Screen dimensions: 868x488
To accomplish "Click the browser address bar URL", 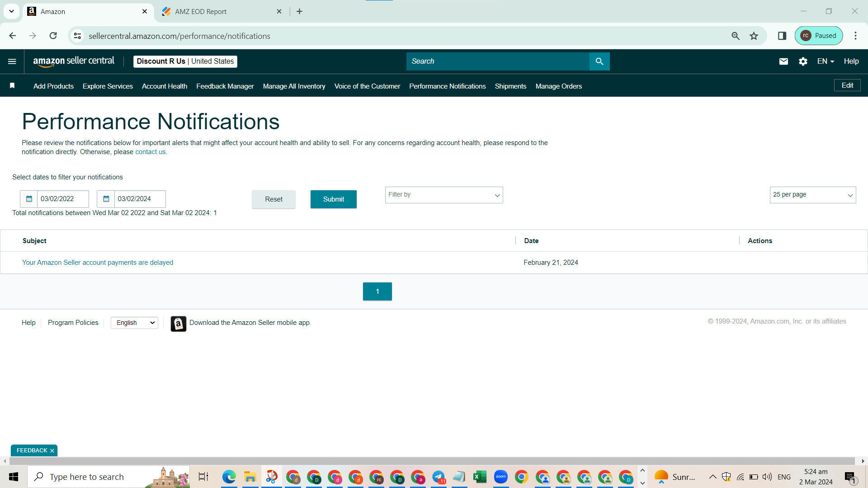I will pyautogui.click(x=179, y=36).
